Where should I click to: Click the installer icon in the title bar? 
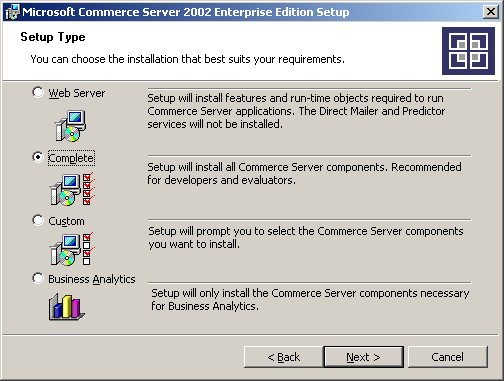click(13, 12)
